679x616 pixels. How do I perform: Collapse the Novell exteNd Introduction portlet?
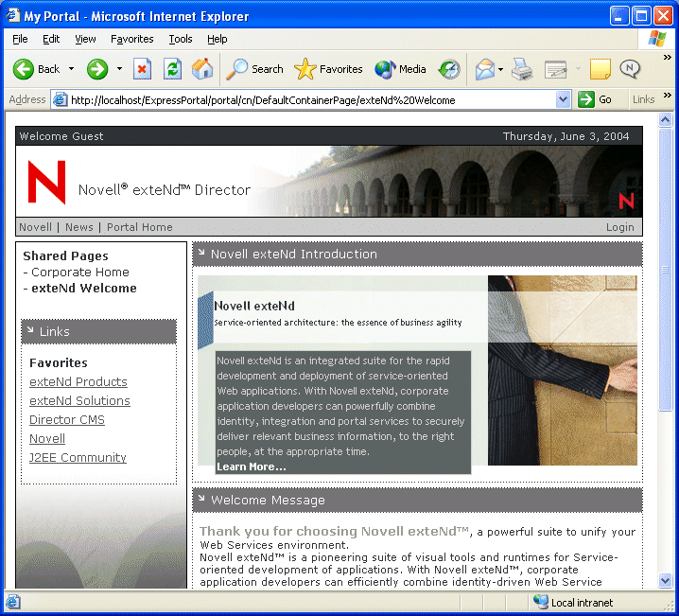pos(201,252)
